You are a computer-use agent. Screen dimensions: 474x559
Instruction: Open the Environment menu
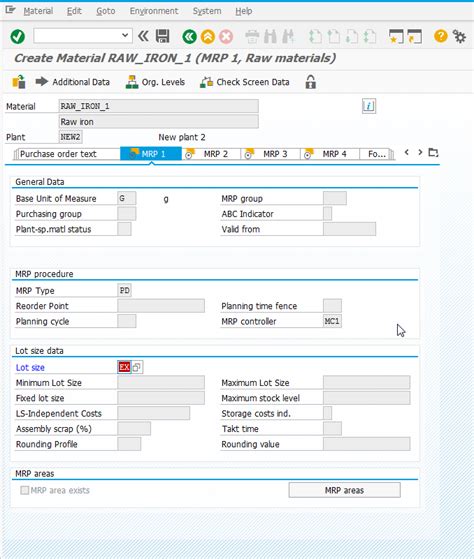tap(154, 11)
